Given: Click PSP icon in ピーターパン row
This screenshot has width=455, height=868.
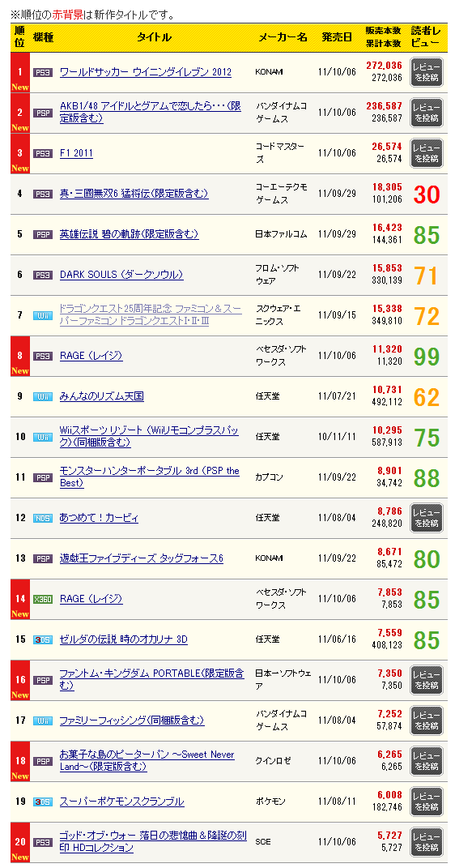Looking at the screenshot, I should [x=43, y=760].
